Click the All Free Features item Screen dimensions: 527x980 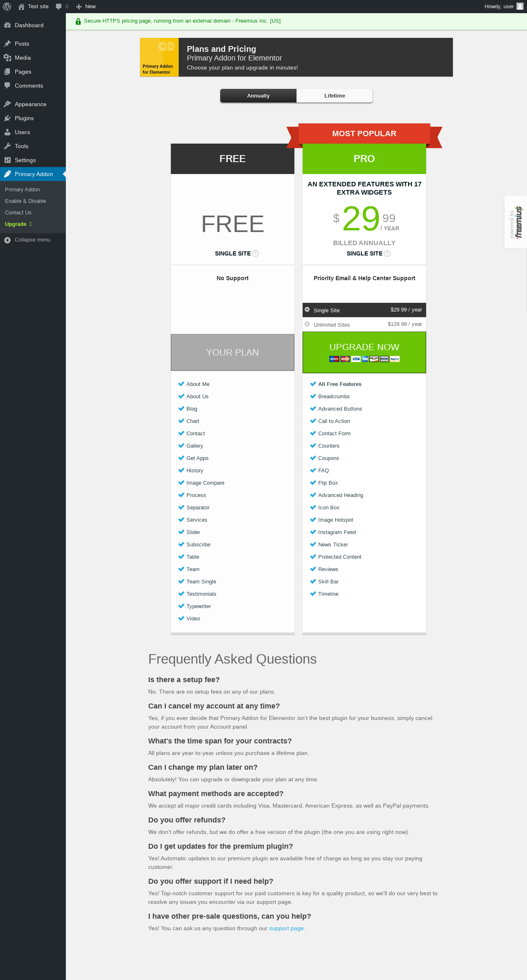340,384
